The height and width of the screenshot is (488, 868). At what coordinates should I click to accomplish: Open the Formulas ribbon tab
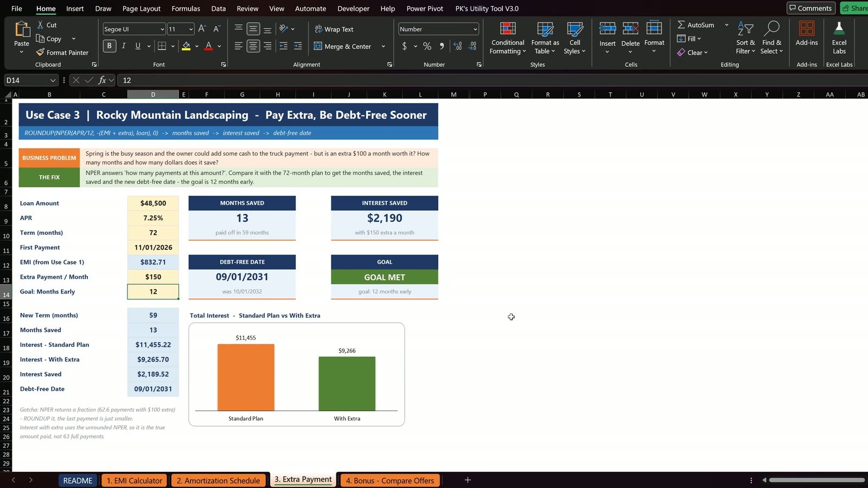coord(186,9)
